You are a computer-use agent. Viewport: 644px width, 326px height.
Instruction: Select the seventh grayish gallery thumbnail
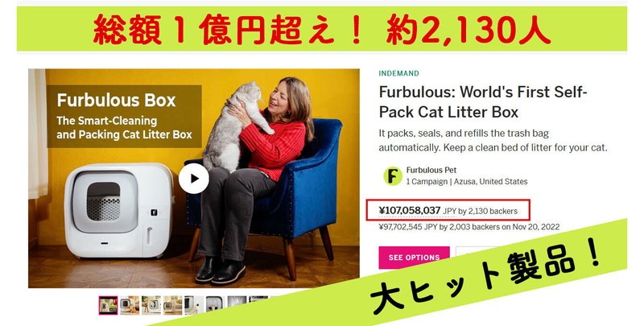pyautogui.click(x=237, y=302)
